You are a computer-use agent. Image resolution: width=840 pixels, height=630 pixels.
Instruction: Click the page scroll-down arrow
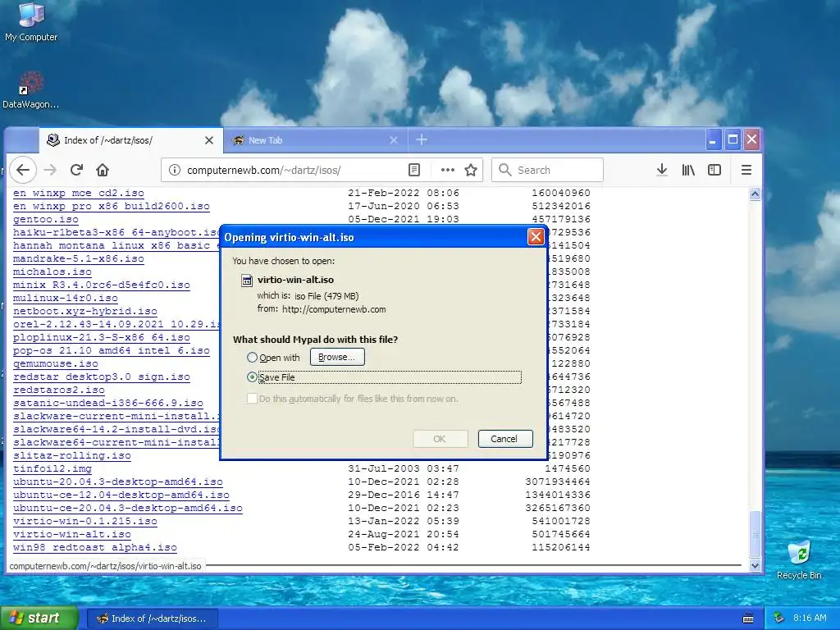point(755,566)
